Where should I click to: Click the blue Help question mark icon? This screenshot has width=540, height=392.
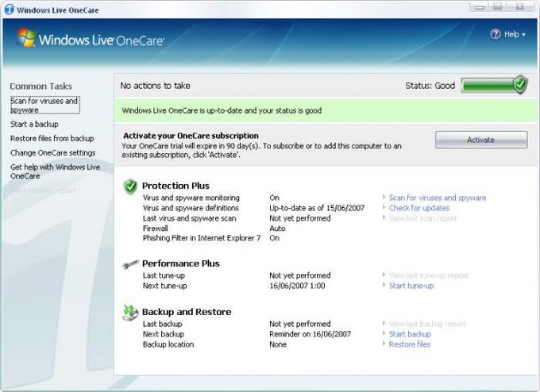pyautogui.click(x=496, y=34)
